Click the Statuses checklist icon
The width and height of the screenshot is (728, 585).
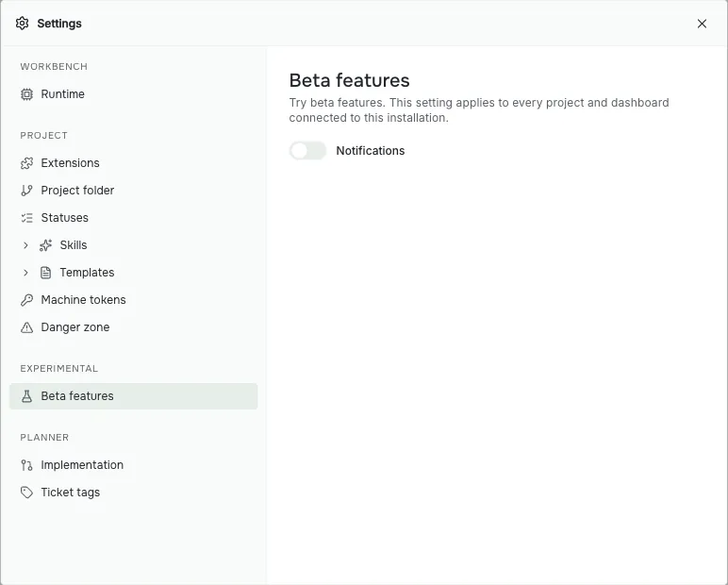pyautogui.click(x=27, y=218)
